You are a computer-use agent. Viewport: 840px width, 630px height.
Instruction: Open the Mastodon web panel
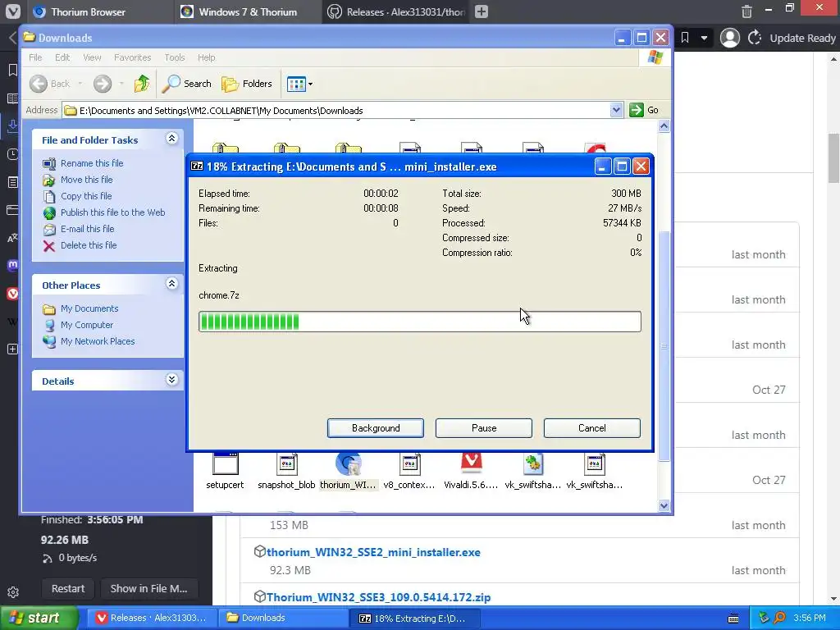click(x=13, y=265)
